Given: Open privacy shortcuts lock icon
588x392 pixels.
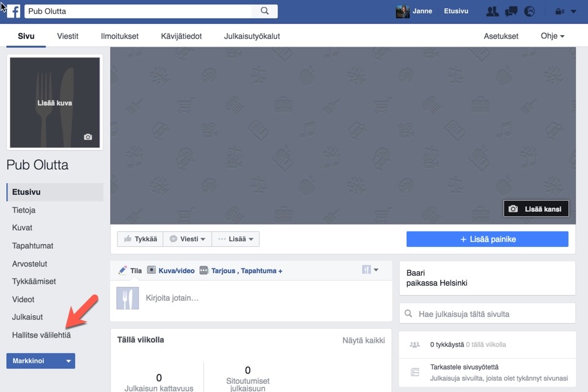Looking at the screenshot, I should pos(559,12).
